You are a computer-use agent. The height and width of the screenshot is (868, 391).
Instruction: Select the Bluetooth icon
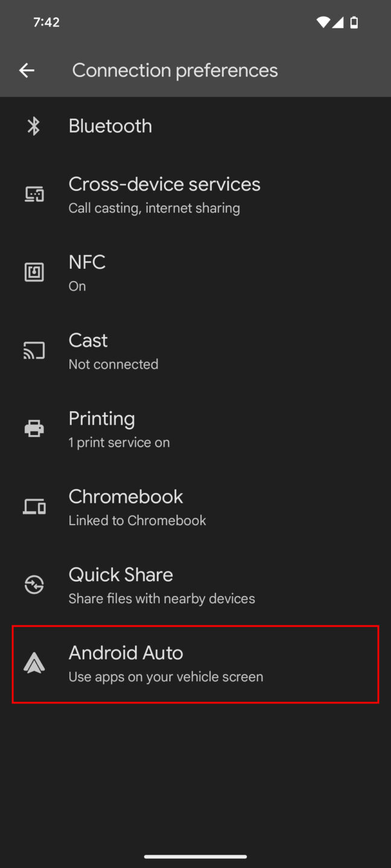point(34,126)
